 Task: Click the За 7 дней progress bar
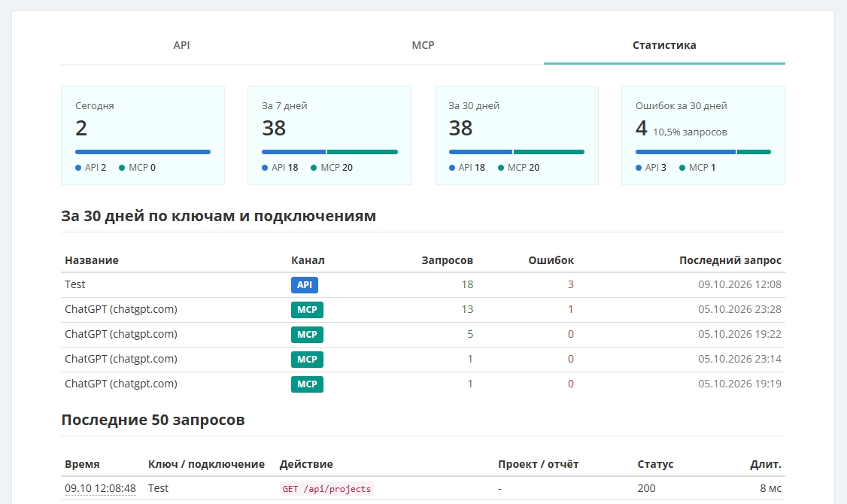(329, 152)
